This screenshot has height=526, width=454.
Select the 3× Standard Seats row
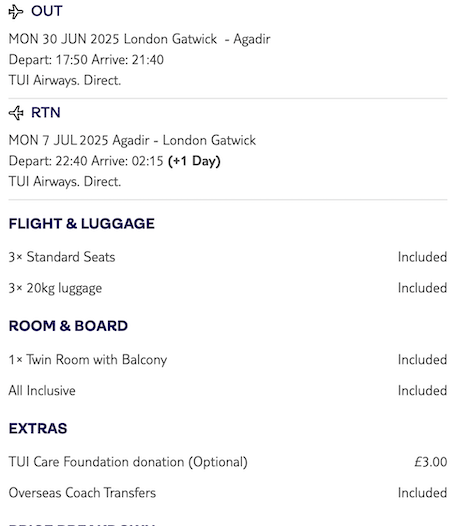pos(228,257)
